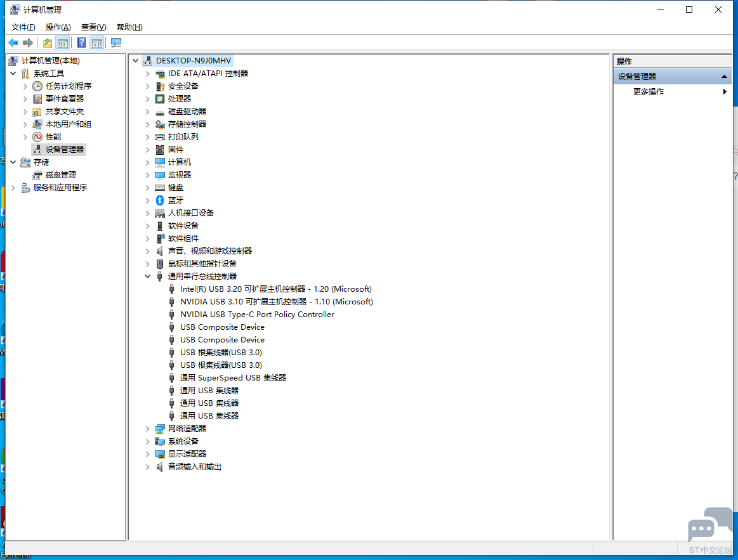Click the 音频输入和输出 speaker icon
Screen dimensions: 738x560
[x=160, y=467]
